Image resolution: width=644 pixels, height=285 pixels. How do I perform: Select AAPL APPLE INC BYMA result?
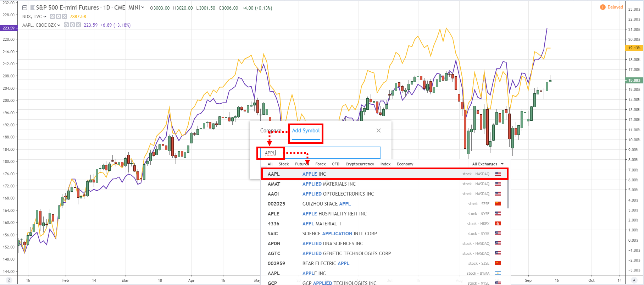point(385,273)
